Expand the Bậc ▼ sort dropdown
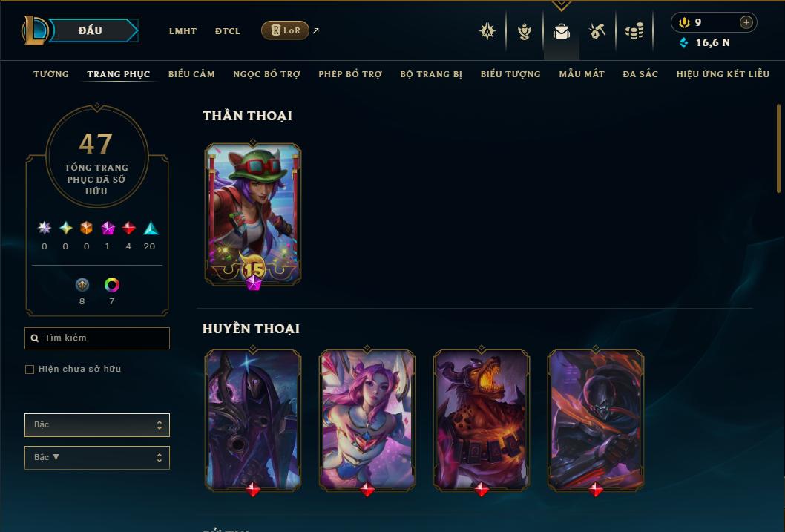785x532 pixels. tap(97, 457)
